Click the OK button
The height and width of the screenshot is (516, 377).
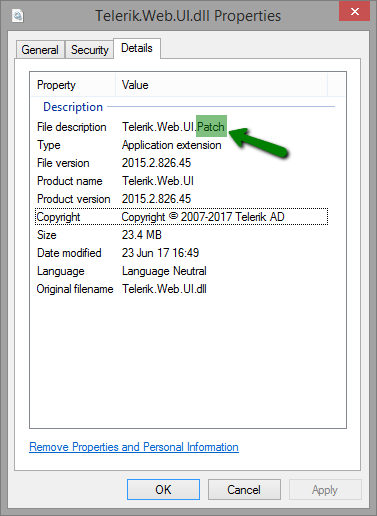click(163, 490)
